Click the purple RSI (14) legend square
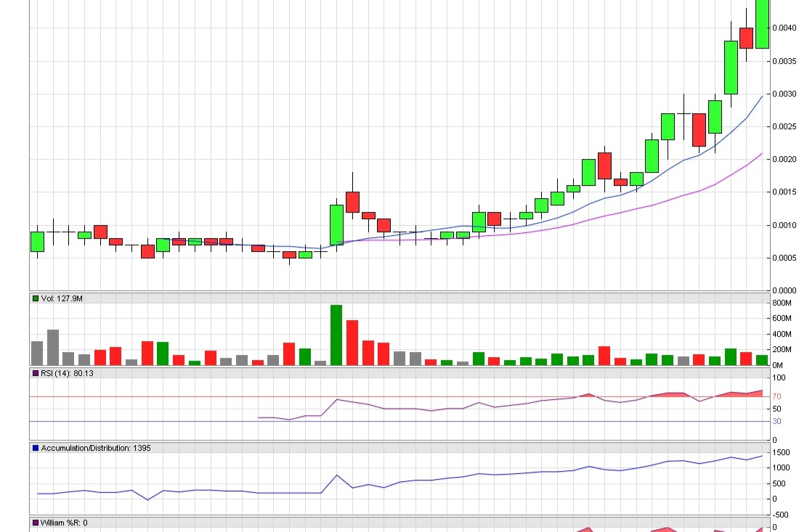 [36, 373]
